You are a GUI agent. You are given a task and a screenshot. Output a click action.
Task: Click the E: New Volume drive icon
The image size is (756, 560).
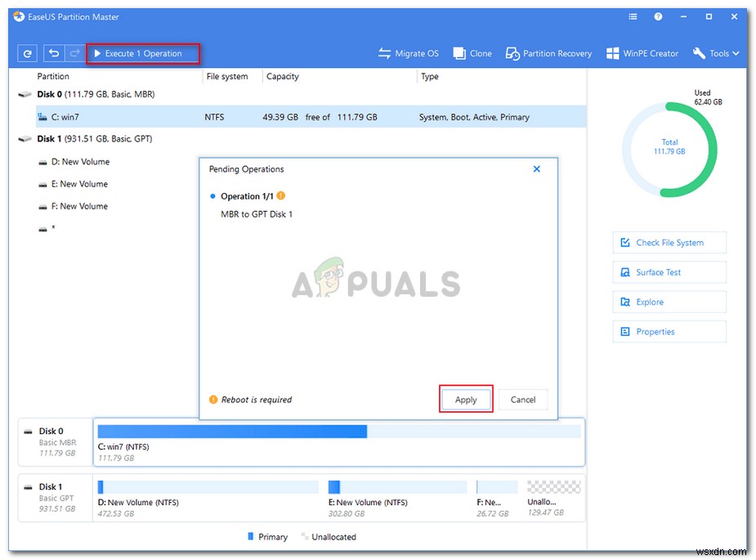pos(43,185)
